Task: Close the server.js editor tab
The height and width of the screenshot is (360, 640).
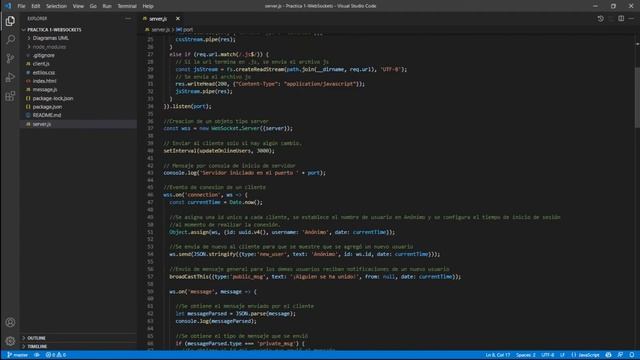Action: point(178,19)
